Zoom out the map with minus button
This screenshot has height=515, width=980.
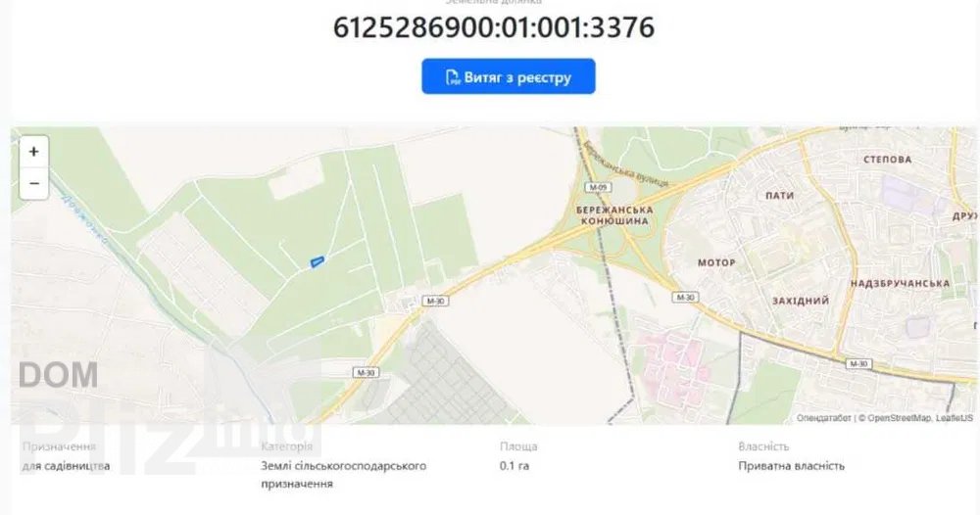coord(33,183)
